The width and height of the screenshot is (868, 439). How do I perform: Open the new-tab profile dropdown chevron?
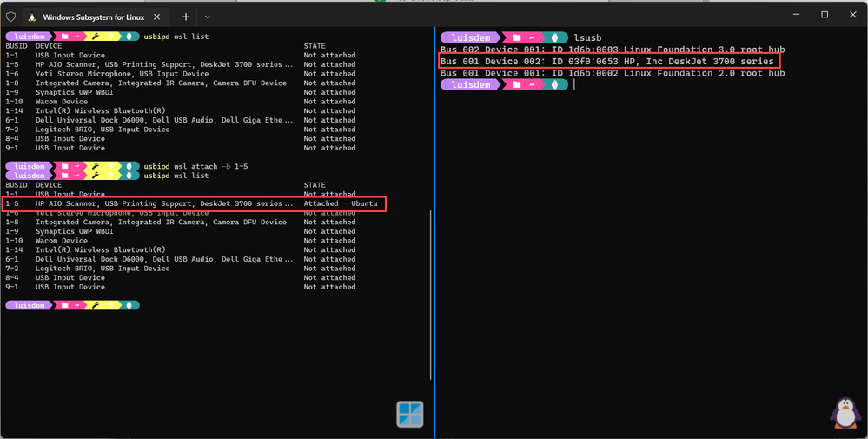point(207,17)
